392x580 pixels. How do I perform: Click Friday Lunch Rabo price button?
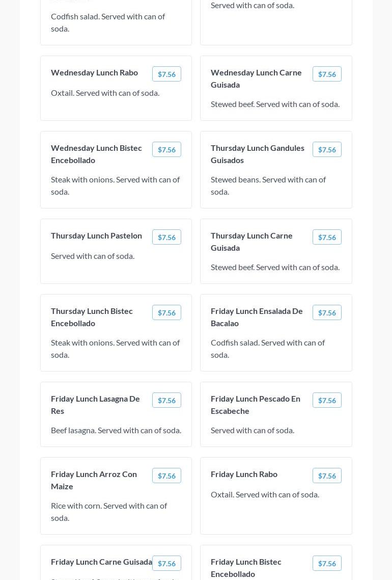[327, 476]
